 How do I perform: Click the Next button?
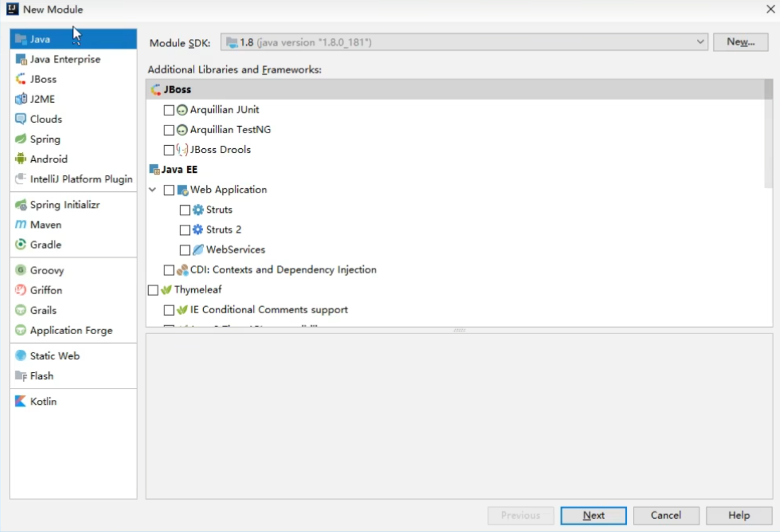[x=594, y=515]
